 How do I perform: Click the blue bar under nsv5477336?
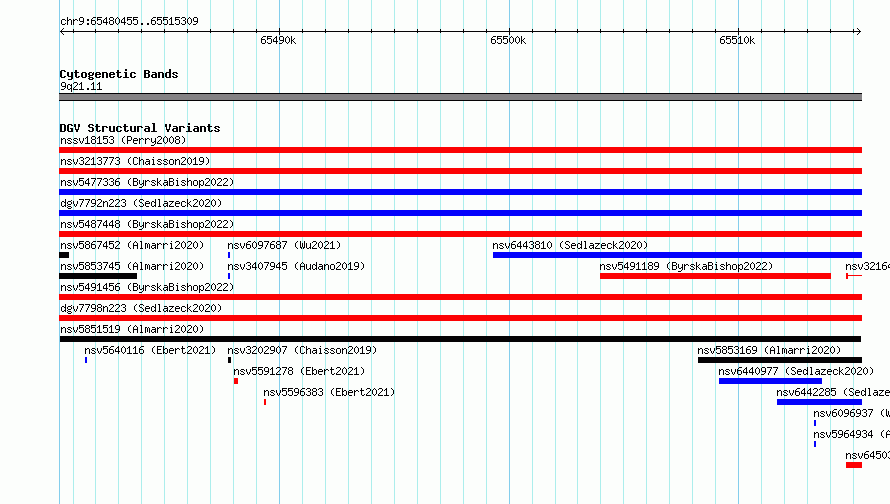point(460,192)
